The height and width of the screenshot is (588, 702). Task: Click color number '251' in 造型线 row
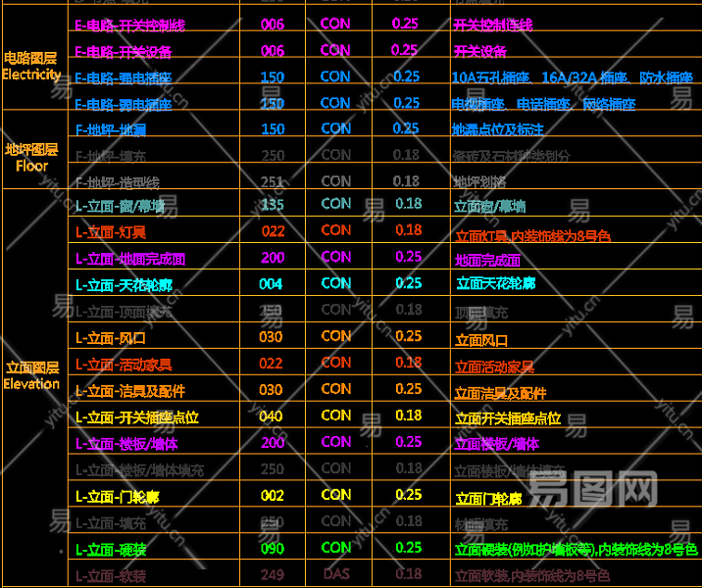click(x=273, y=181)
